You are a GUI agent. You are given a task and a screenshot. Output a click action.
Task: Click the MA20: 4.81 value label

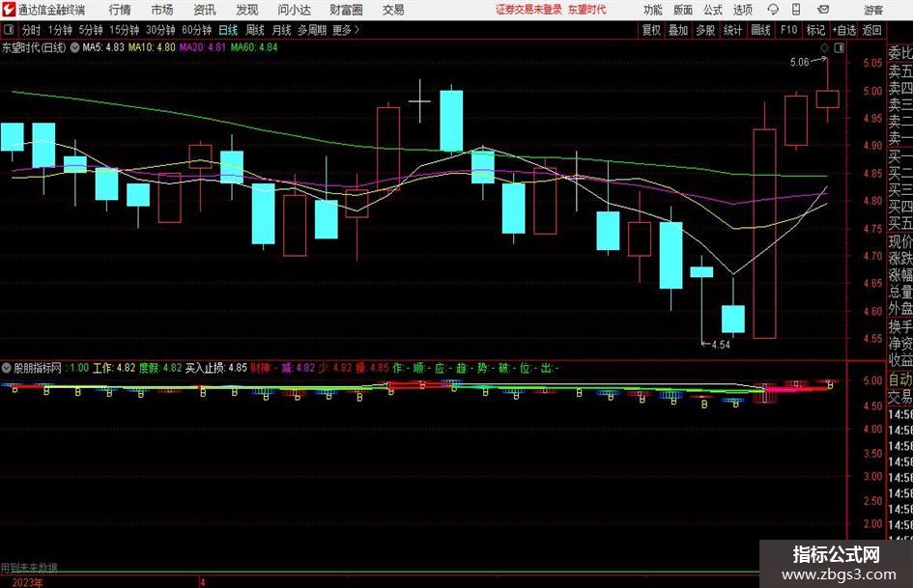(202, 47)
